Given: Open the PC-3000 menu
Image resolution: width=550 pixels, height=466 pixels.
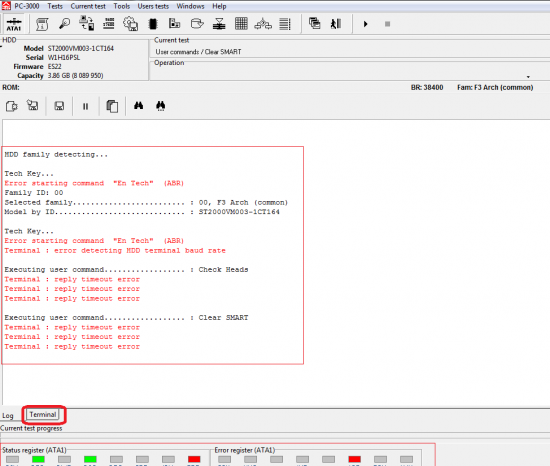Looking at the screenshot, I should [x=26, y=6].
